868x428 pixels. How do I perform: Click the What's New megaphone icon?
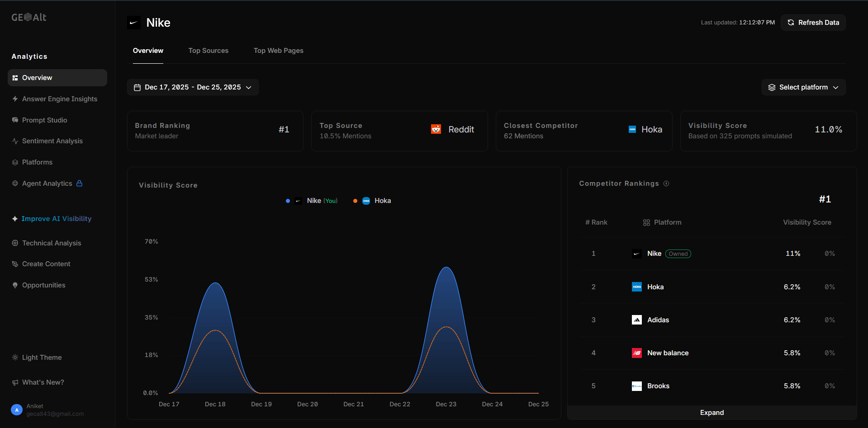(15, 382)
